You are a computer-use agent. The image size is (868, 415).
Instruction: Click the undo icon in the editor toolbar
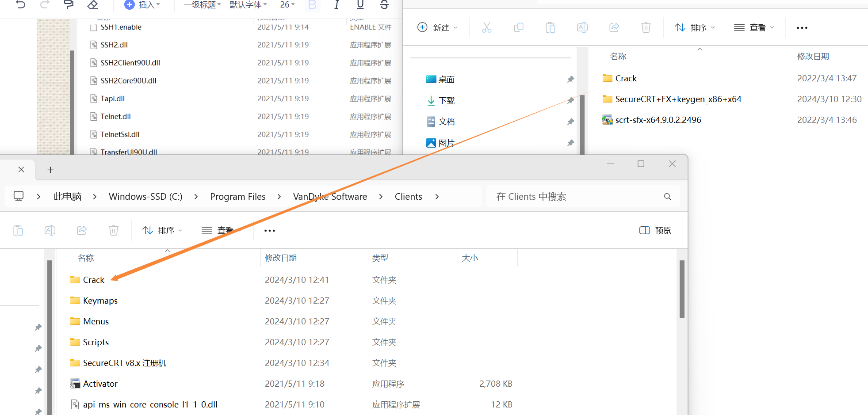coord(20,5)
